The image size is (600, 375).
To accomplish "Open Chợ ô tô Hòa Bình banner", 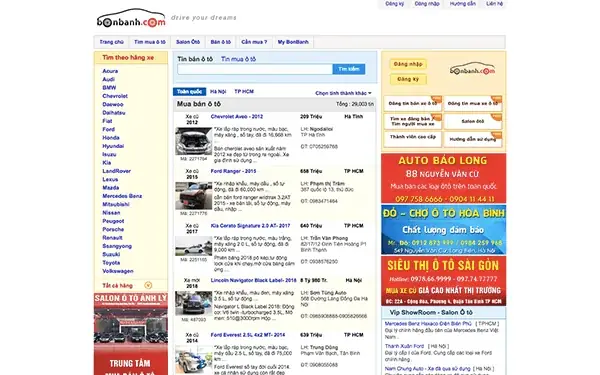I will [x=443, y=230].
